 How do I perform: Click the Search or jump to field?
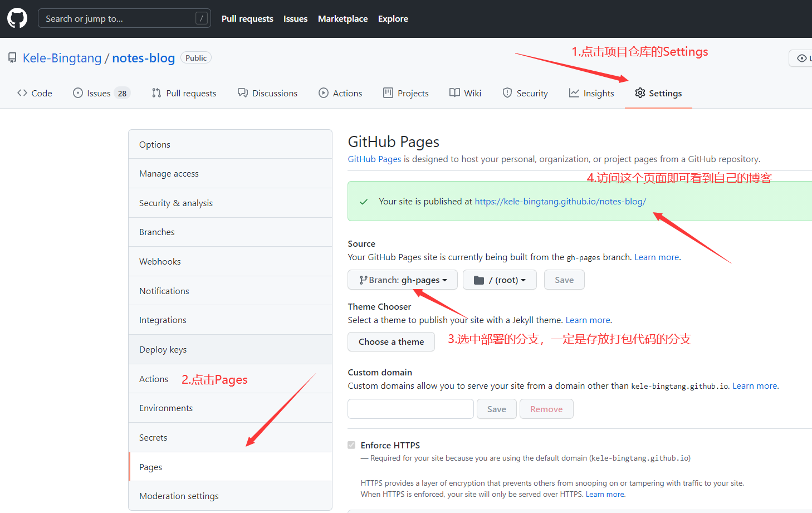[x=124, y=18]
